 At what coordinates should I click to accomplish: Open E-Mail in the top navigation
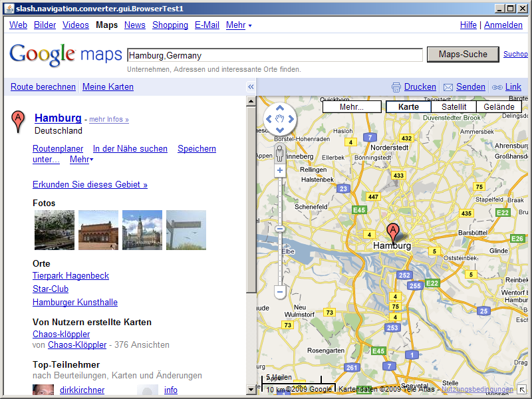(x=207, y=25)
